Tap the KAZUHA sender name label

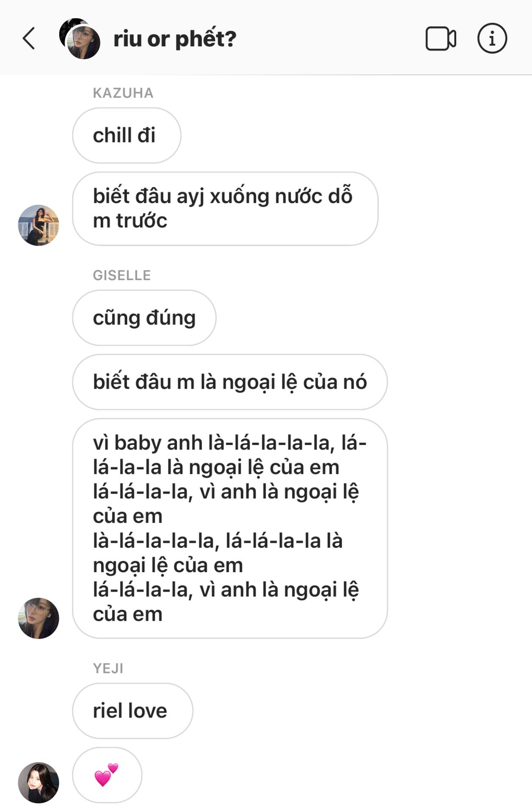tap(123, 93)
